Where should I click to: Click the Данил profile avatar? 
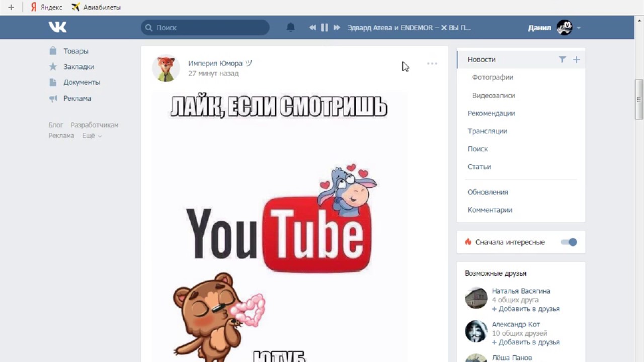click(x=565, y=28)
